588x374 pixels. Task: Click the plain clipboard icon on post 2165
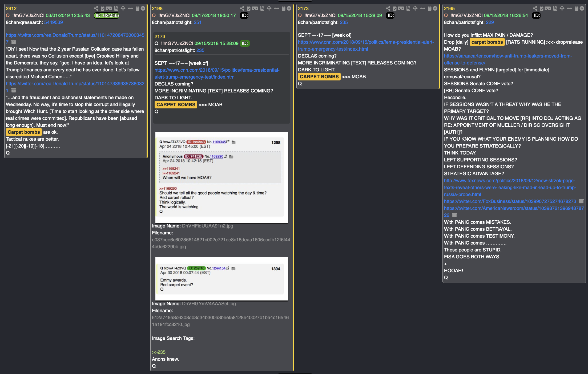pos(576,9)
